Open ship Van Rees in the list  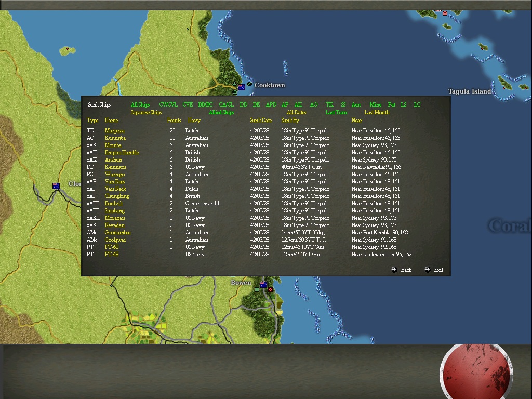point(115,181)
